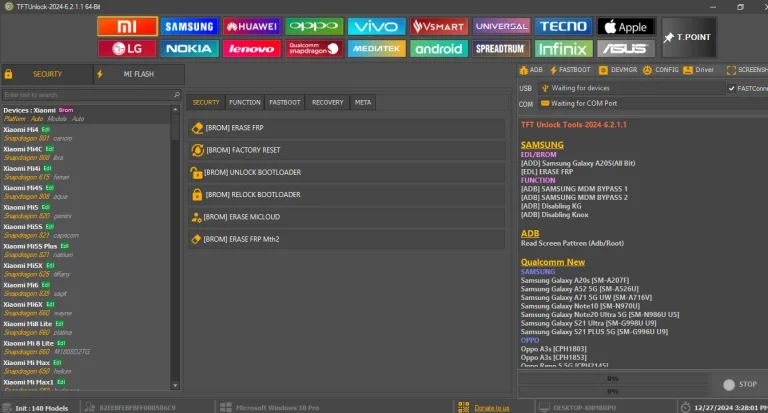Click the [BROM] ERASE FRP button

click(346, 128)
